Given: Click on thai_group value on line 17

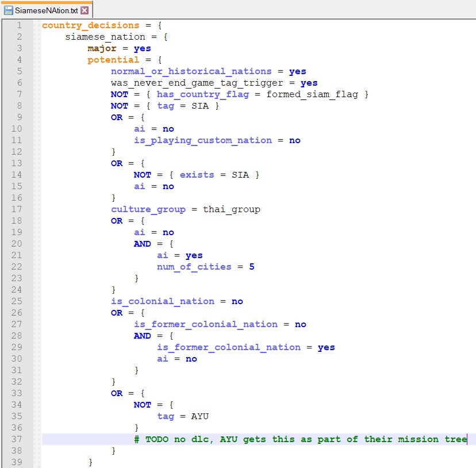Looking at the screenshot, I should coord(231,209).
